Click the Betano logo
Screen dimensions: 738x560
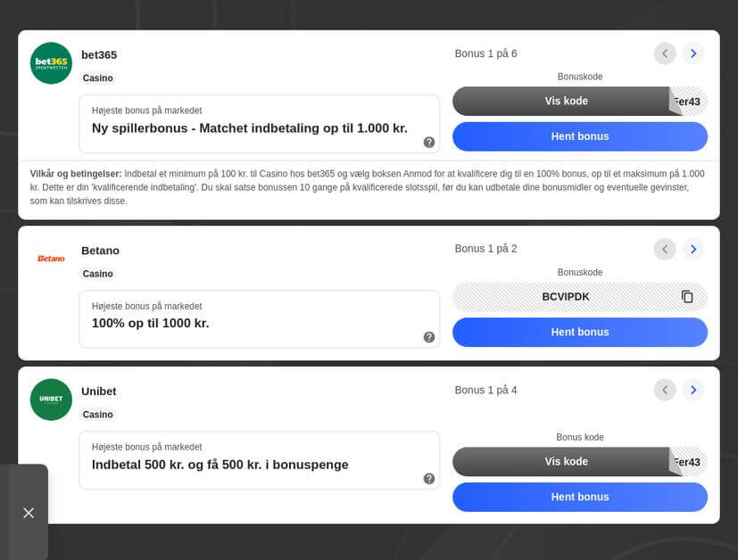tap(51, 259)
